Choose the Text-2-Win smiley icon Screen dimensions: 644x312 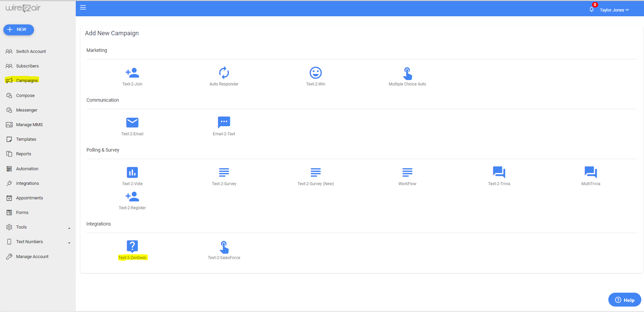tap(316, 73)
